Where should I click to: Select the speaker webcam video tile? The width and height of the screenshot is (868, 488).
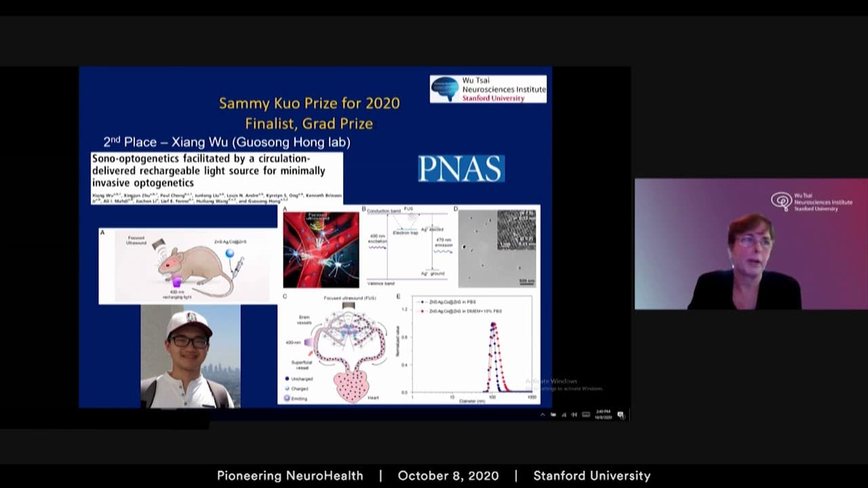tap(751, 244)
